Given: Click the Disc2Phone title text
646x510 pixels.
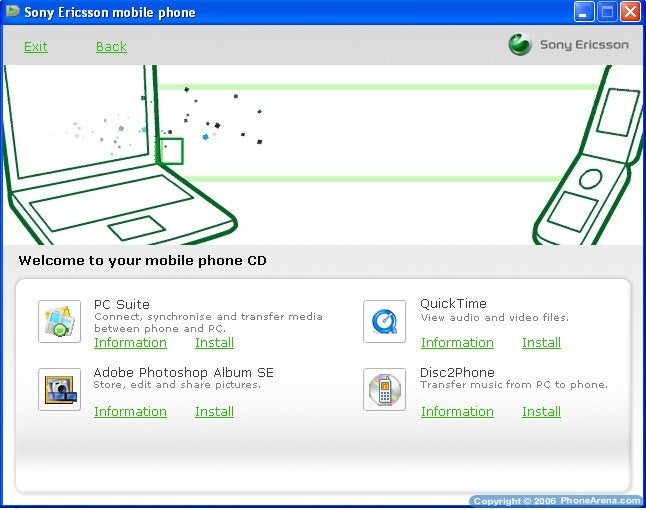Looking at the screenshot, I should pos(457,372).
